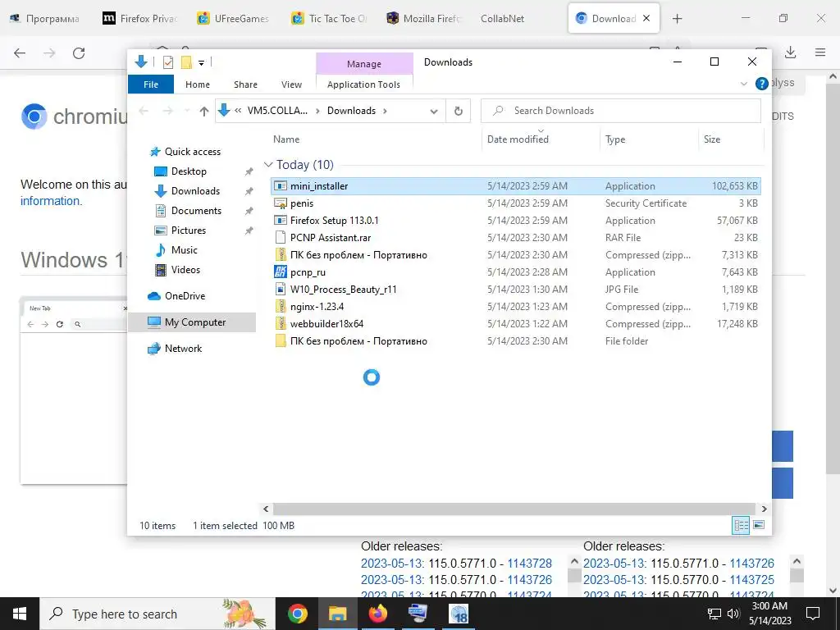Click Downloads breadcrumb in address bar
Image resolution: width=840 pixels, height=630 pixels.
click(x=351, y=111)
